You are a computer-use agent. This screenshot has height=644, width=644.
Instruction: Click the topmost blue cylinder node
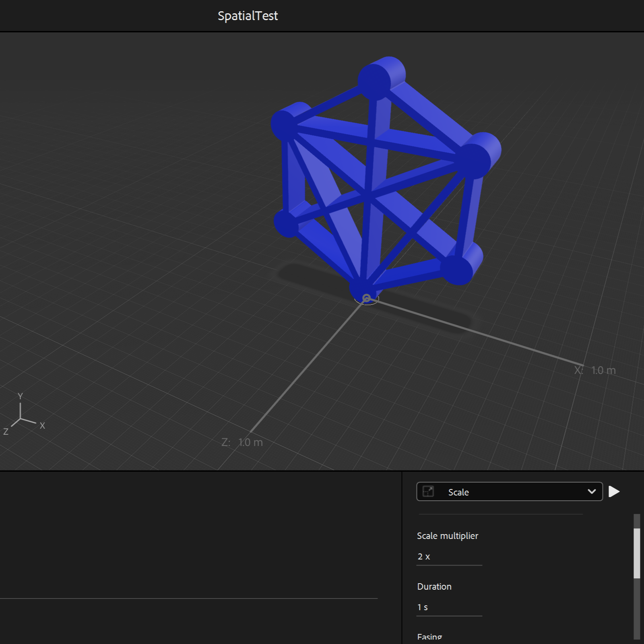(x=380, y=76)
